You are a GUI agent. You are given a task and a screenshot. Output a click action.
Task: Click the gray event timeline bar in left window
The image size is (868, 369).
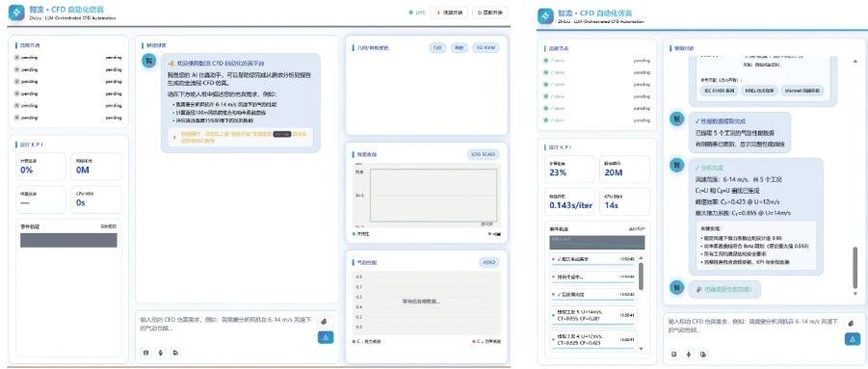point(68,240)
